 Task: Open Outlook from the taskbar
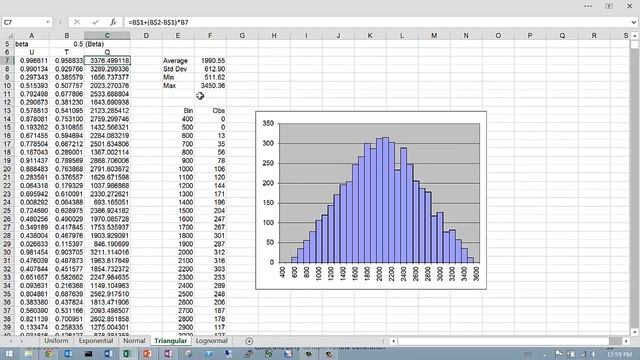pos(68,353)
